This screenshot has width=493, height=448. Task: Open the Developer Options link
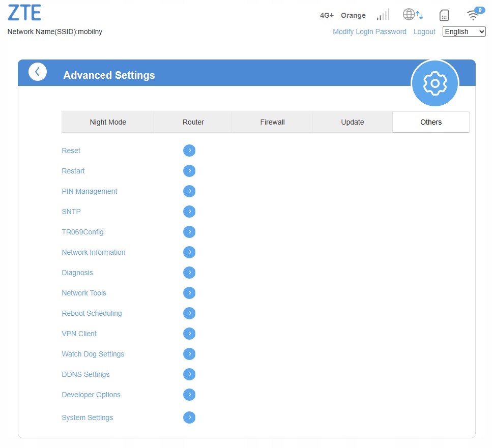91,395
